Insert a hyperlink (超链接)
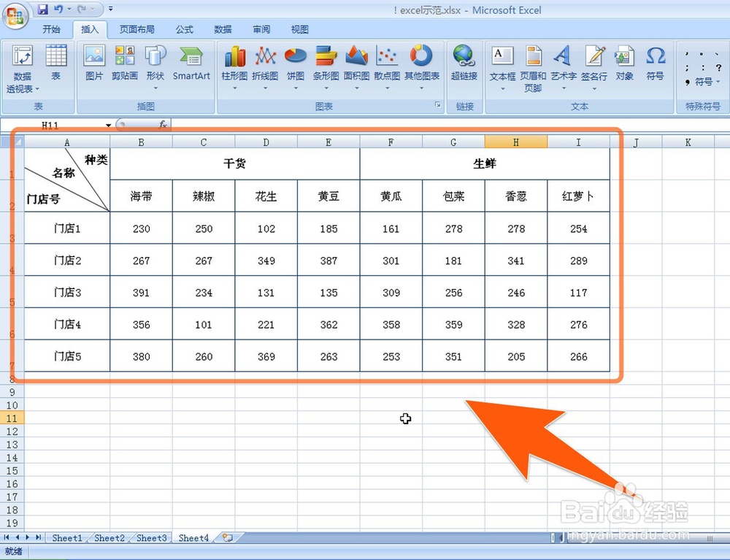Viewport: 730px width, 560px height. pyautogui.click(x=464, y=63)
